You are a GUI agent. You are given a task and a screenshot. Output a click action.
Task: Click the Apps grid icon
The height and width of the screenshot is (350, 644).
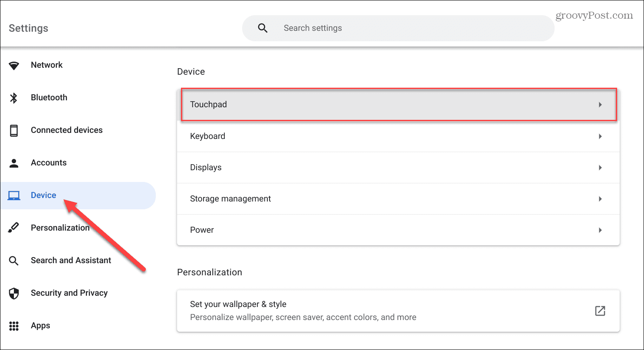(14, 326)
